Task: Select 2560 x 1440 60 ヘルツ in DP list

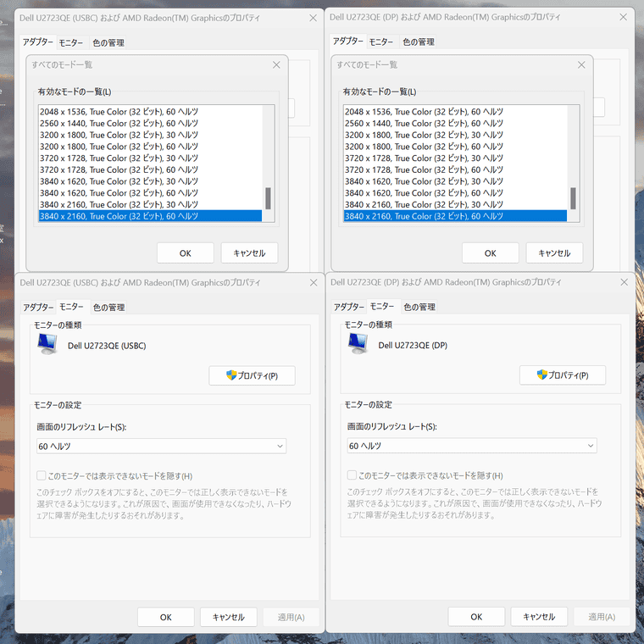Action: 456,123
